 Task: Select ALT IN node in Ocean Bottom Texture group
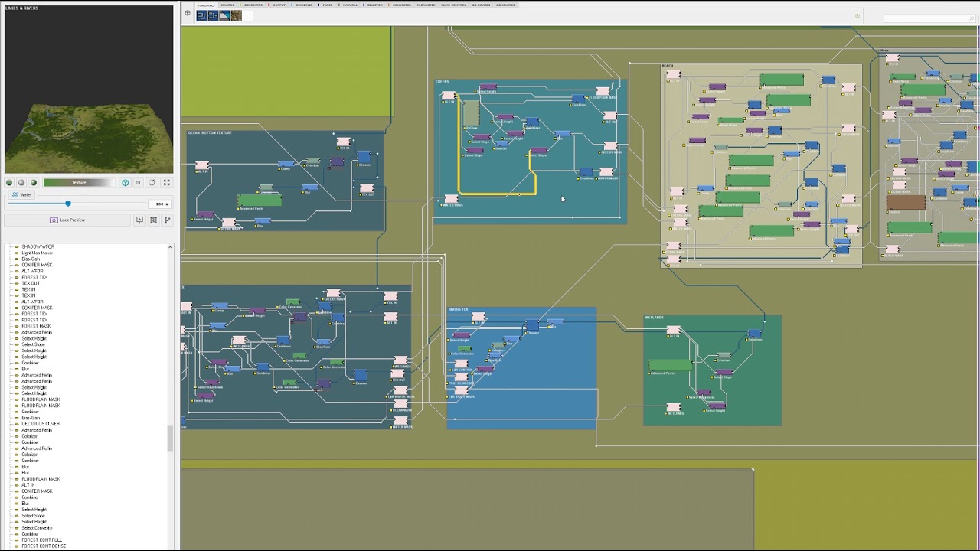[202, 165]
